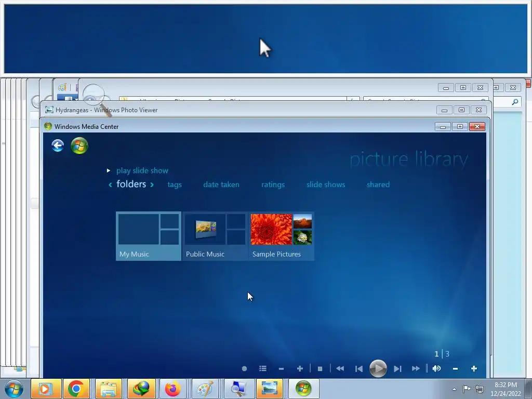Viewport: 532px width, 399px height.
Task: Open Windows Media Player from taskbar
Action: [x=46, y=389]
